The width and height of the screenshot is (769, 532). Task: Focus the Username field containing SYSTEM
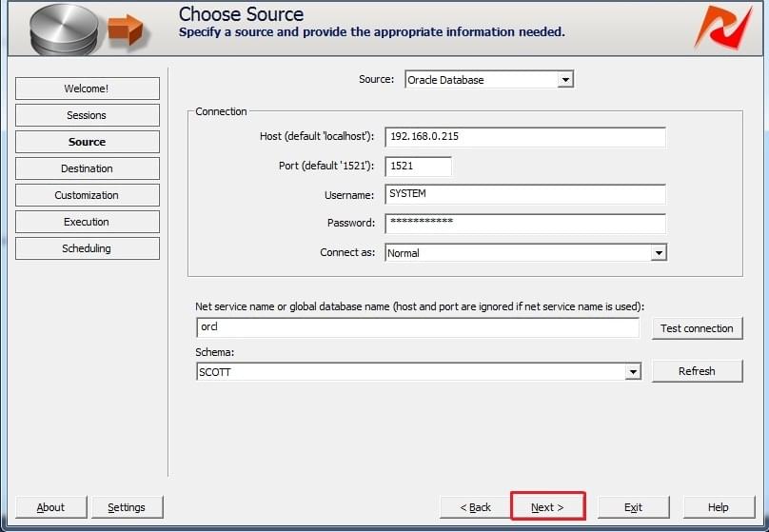point(525,194)
